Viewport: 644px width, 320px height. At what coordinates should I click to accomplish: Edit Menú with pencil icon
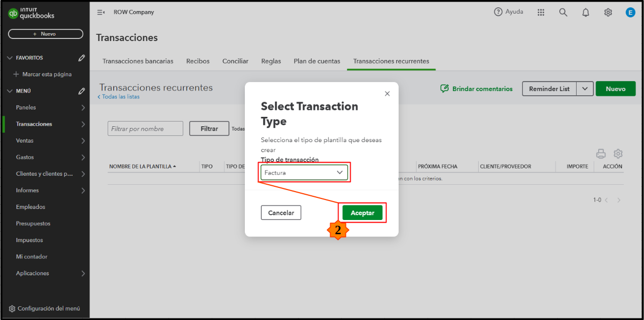click(x=82, y=91)
